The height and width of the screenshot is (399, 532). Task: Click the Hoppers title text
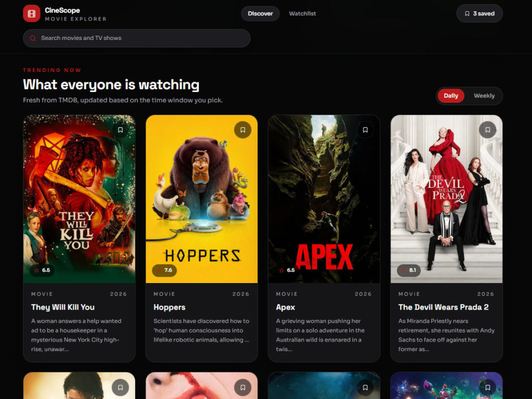coord(169,307)
